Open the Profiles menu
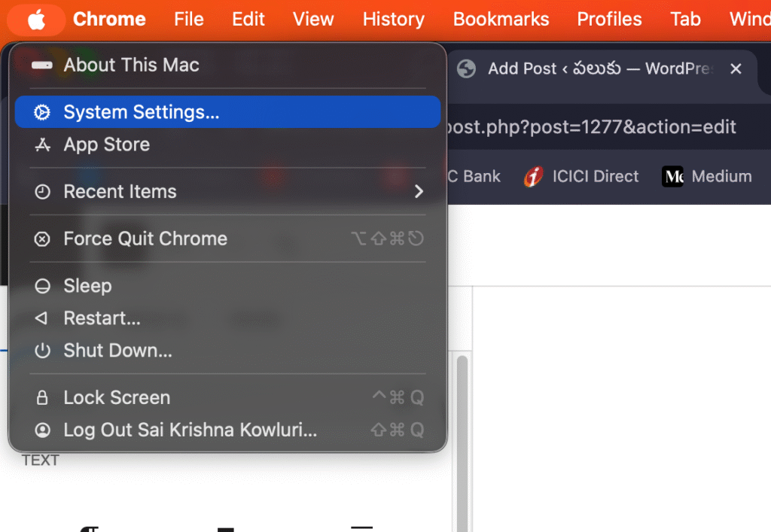The height and width of the screenshot is (532, 771). (609, 20)
